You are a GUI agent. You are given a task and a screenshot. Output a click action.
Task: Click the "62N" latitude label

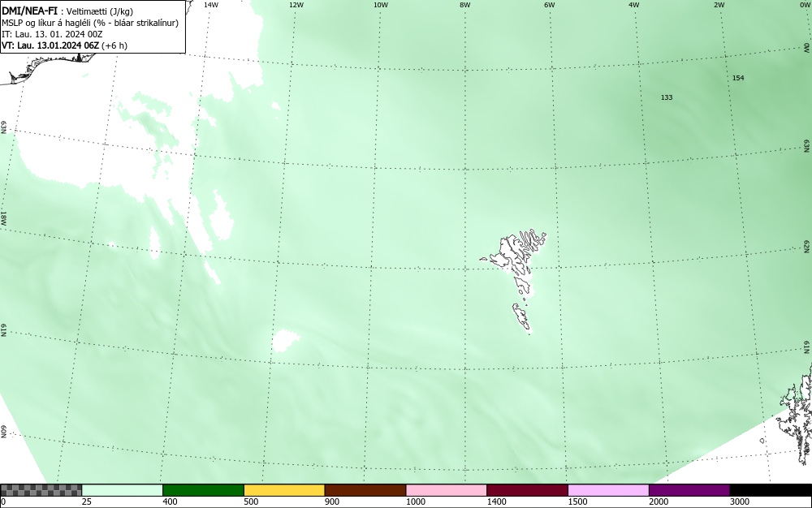[x=807, y=246]
